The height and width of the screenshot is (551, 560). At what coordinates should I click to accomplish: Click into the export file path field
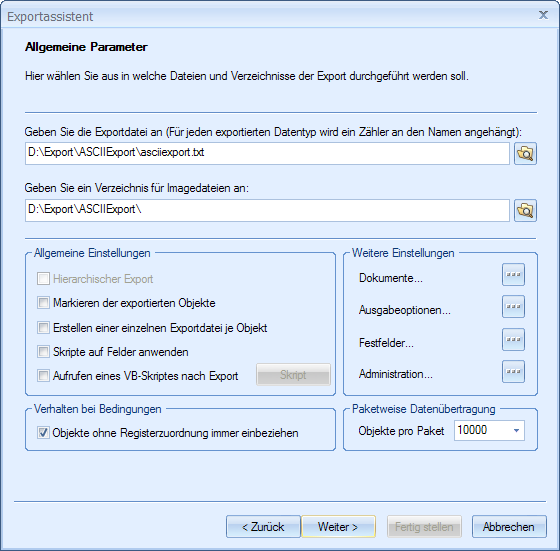(267, 154)
